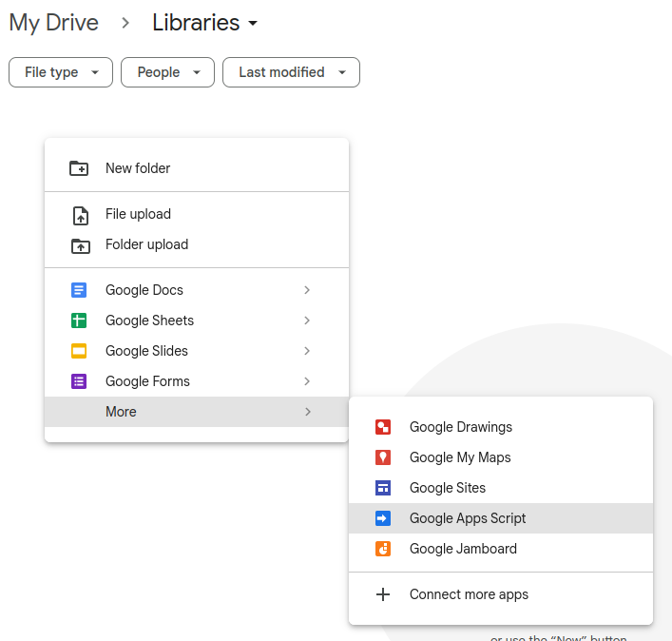This screenshot has height=641, width=672.
Task: Expand the Google Sheets submenu chevron
Action: (307, 320)
